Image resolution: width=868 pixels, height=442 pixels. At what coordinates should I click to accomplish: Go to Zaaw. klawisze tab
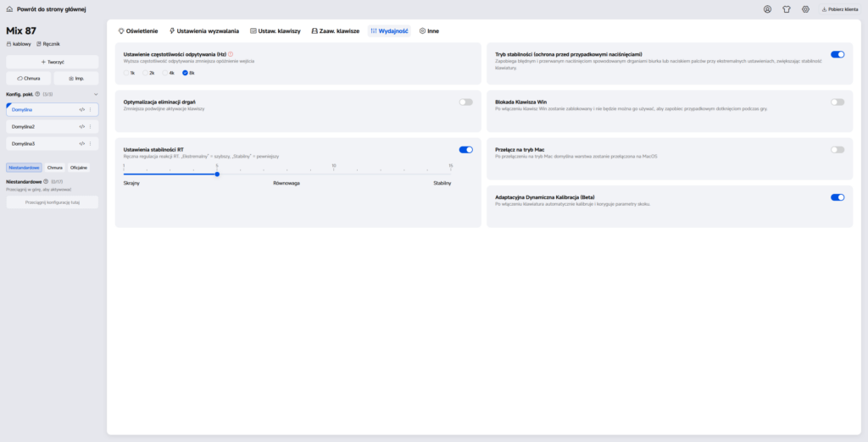[336, 31]
